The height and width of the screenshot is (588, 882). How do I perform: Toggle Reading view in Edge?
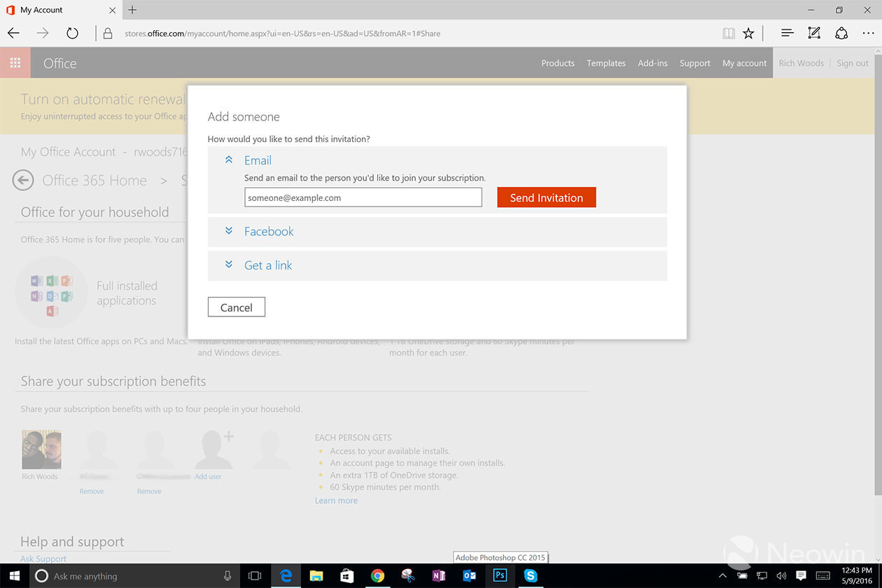[729, 33]
